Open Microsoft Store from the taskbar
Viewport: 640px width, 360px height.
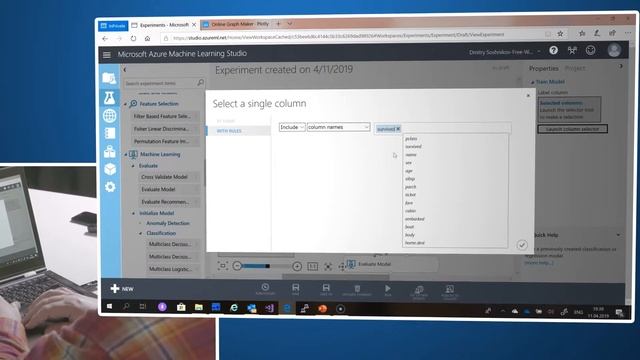[x=181, y=307]
